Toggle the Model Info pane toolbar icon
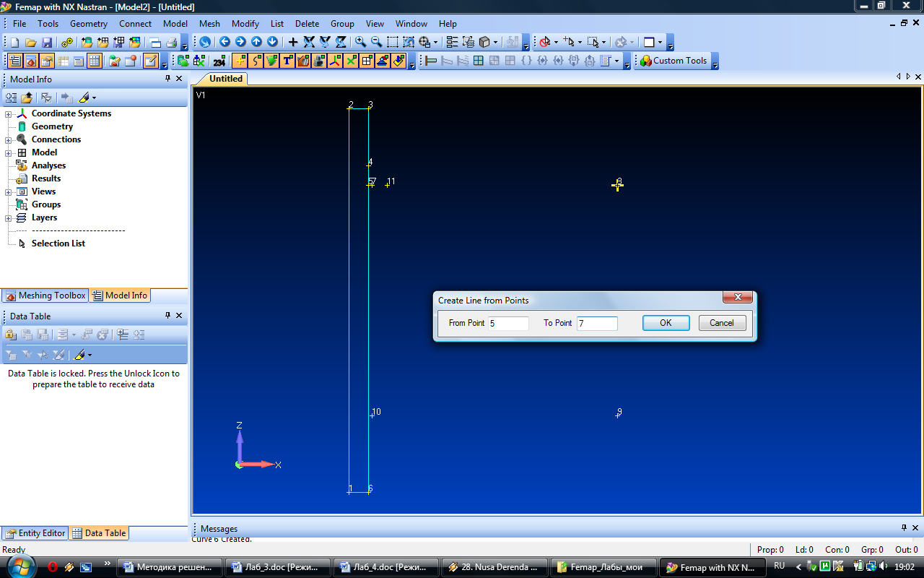Image resolution: width=924 pixels, height=578 pixels. point(14,61)
